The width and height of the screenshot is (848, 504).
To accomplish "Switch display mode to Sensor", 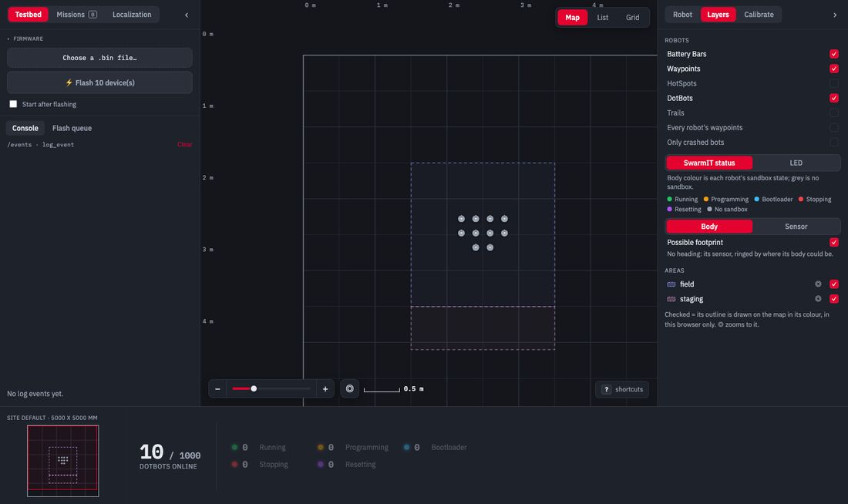I will (x=796, y=227).
